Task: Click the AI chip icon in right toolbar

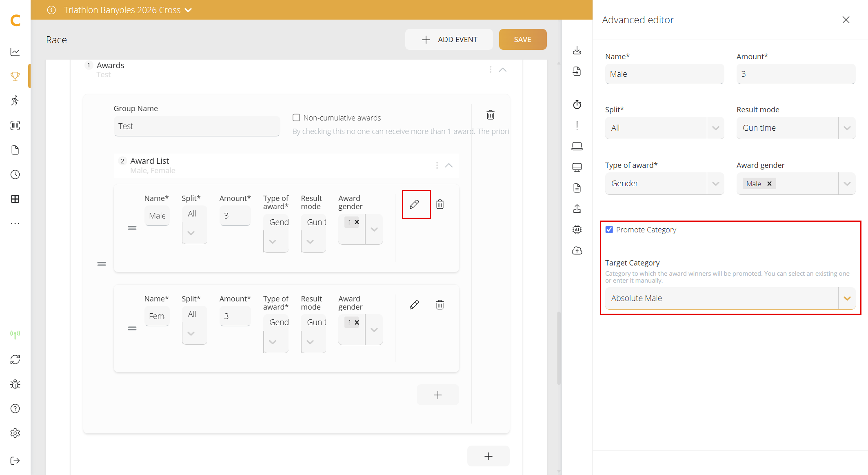Action: [x=577, y=230]
